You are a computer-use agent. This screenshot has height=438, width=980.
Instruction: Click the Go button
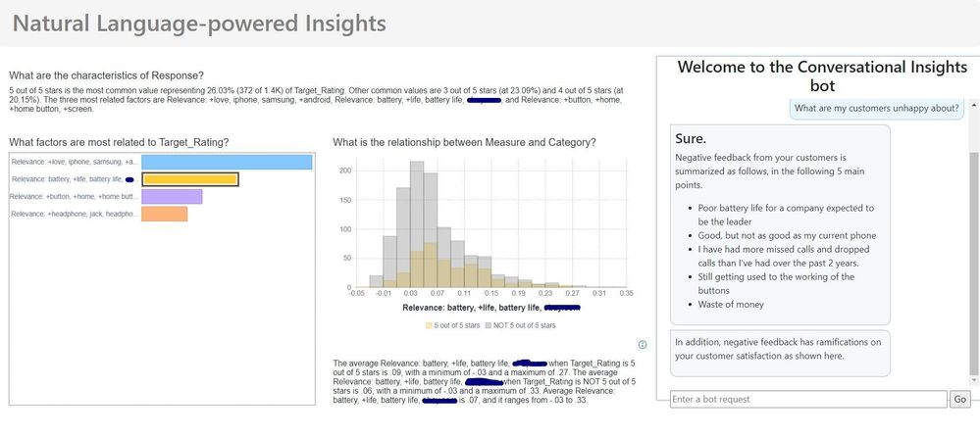(x=960, y=400)
